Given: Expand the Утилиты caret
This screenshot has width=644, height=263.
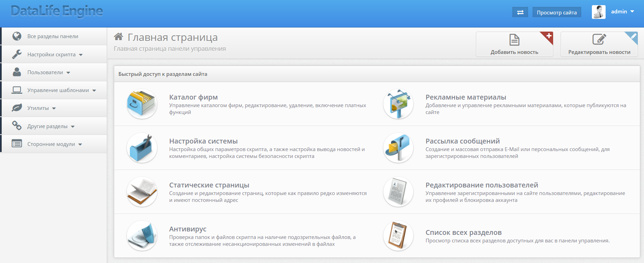Looking at the screenshot, I should (54, 108).
